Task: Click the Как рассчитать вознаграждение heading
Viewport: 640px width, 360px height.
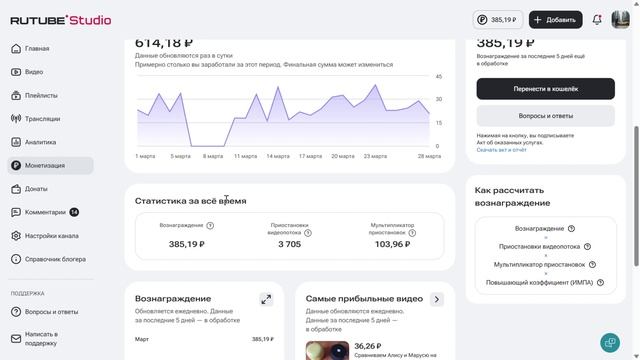Action: pos(512,196)
